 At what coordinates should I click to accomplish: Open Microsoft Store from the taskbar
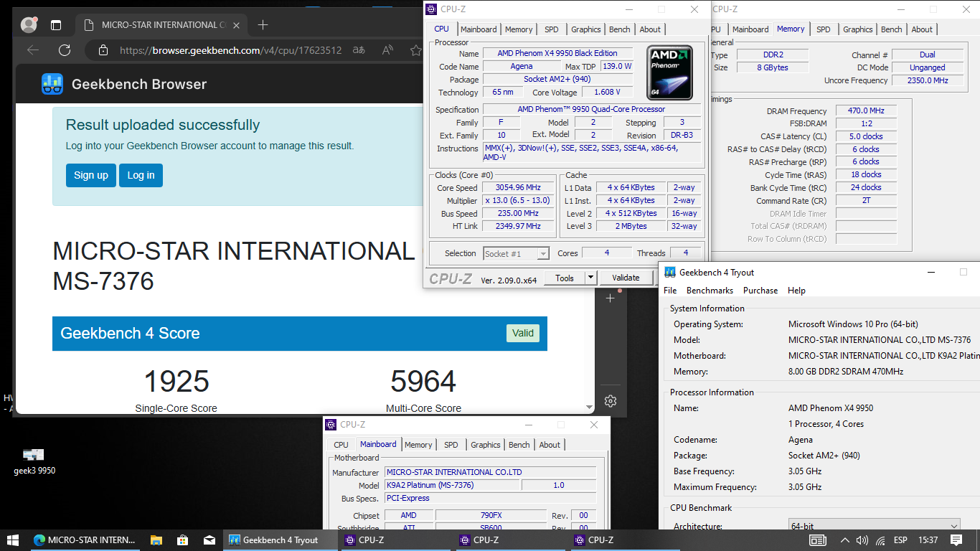click(x=182, y=540)
